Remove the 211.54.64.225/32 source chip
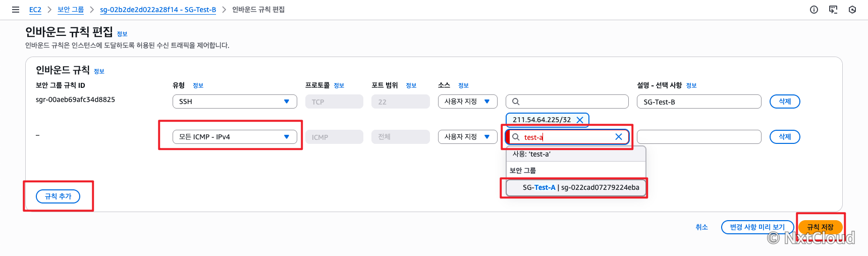Screen dimensions: 868x256 [580, 120]
